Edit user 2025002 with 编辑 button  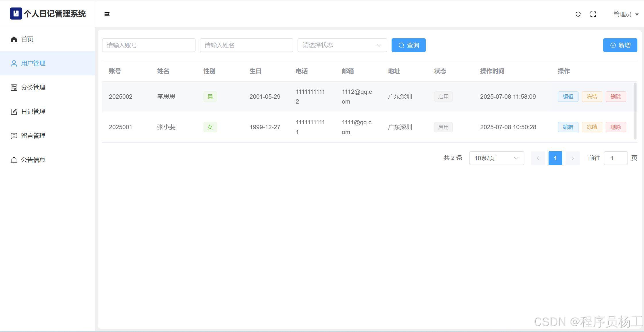point(568,97)
